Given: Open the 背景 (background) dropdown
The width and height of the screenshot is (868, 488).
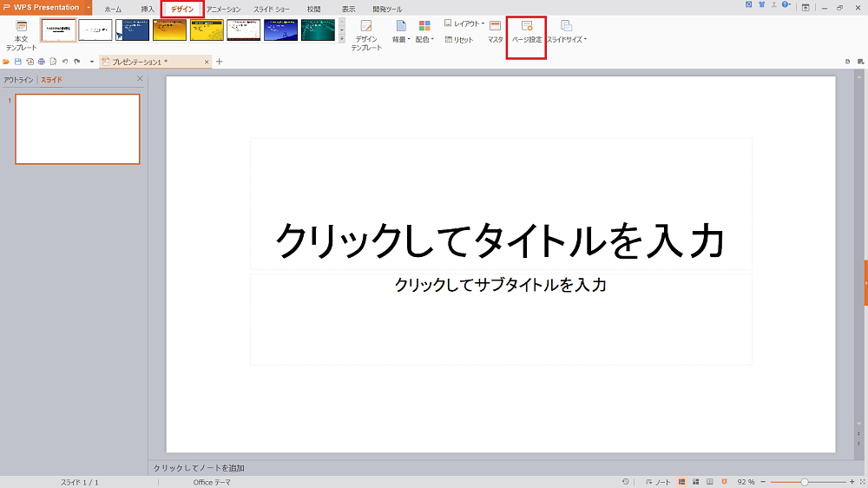Looking at the screenshot, I should (401, 32).
